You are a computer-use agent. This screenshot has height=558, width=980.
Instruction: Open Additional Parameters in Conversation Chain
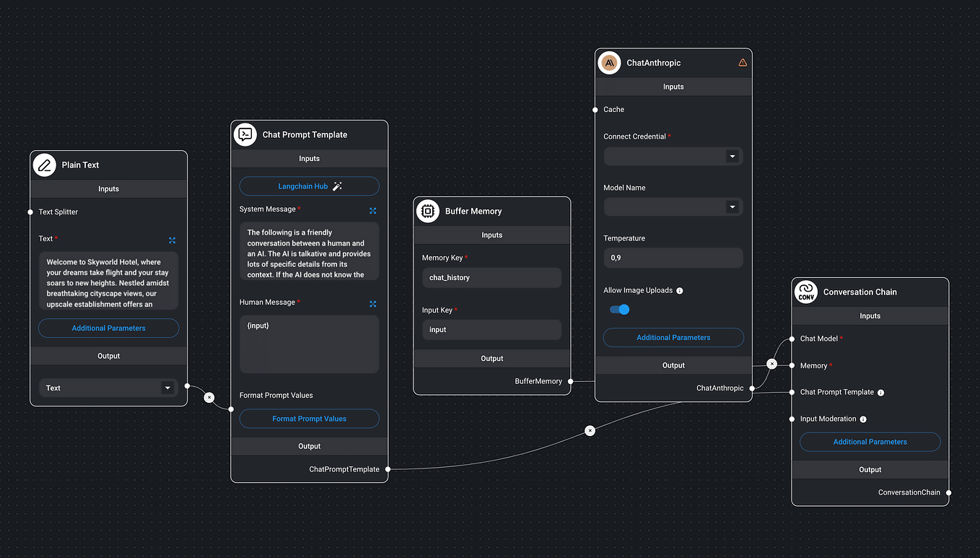tap(870, 442)
